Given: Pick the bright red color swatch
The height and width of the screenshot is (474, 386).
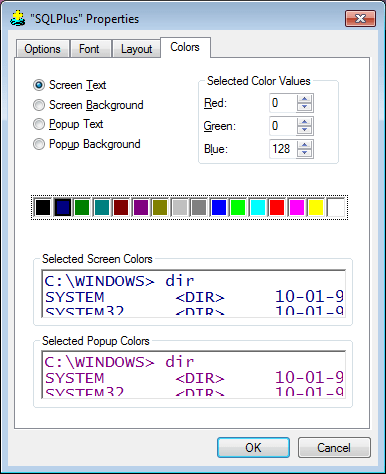Looking at the screenshot, I should pos(277,207).
